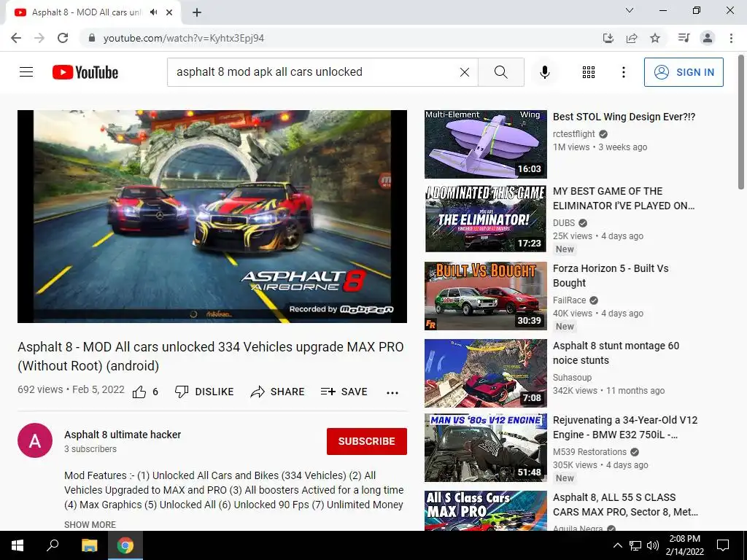Open Asphalt 8 stunt montage thumbnail
The width and height of the screenshot is (747, 560).
point(485,373)
